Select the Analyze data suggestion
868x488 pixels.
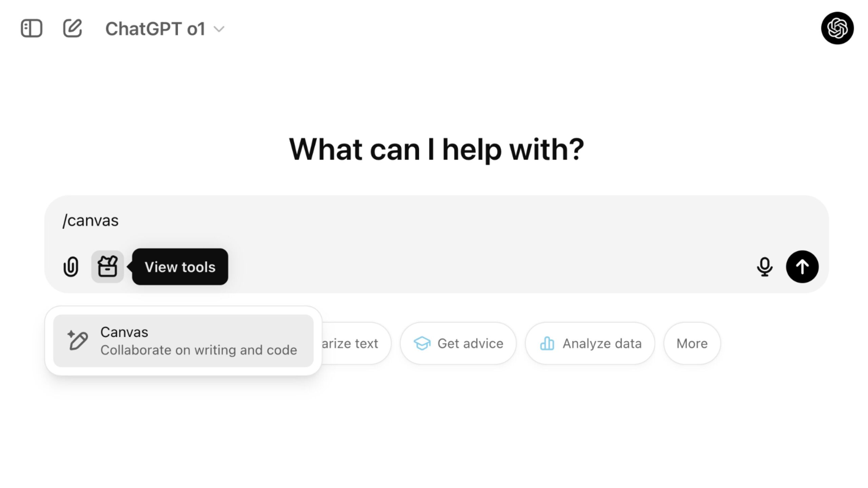pyautogui.click(x=589, y=343)
